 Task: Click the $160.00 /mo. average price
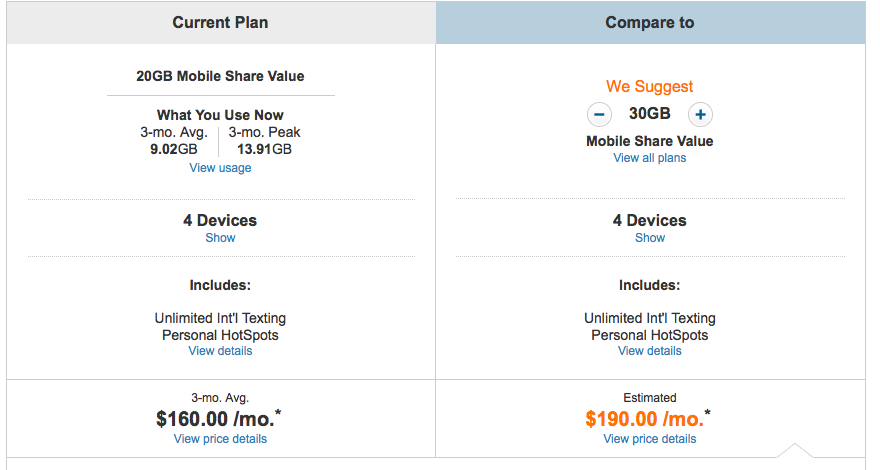218,419
